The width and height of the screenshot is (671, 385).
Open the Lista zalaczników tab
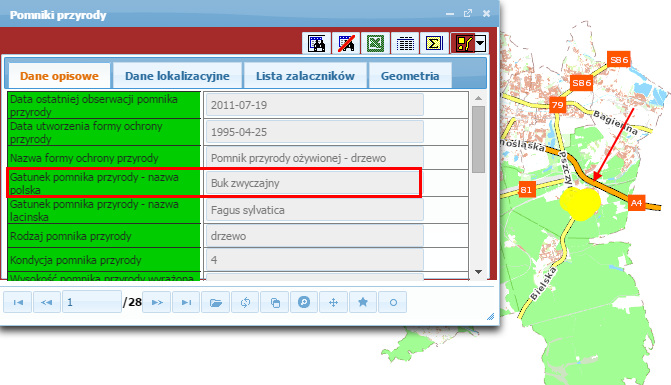point(305,76)
